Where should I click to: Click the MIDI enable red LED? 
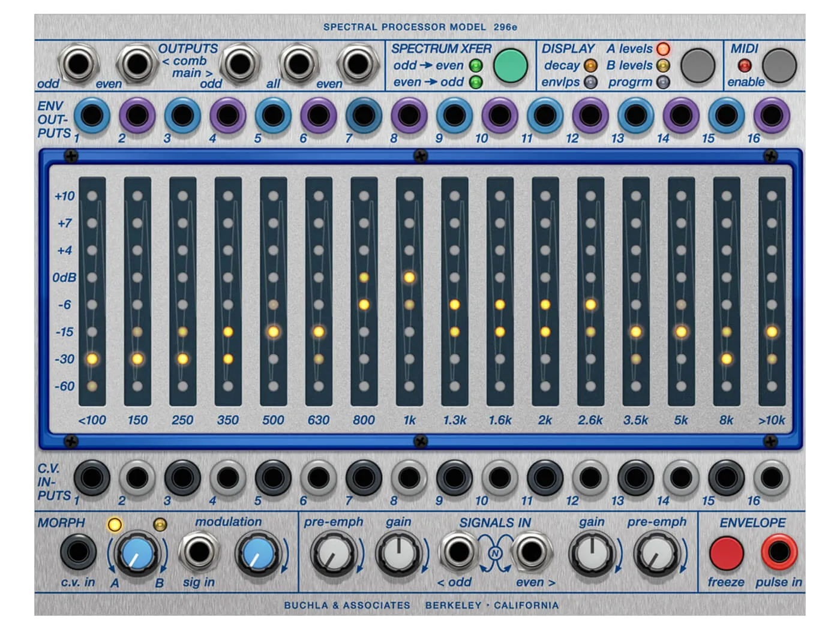(x=745, y=65)
